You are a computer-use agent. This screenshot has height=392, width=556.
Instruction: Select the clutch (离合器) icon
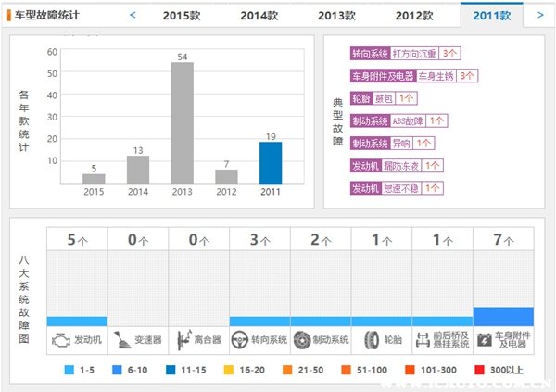pos(183,340)
